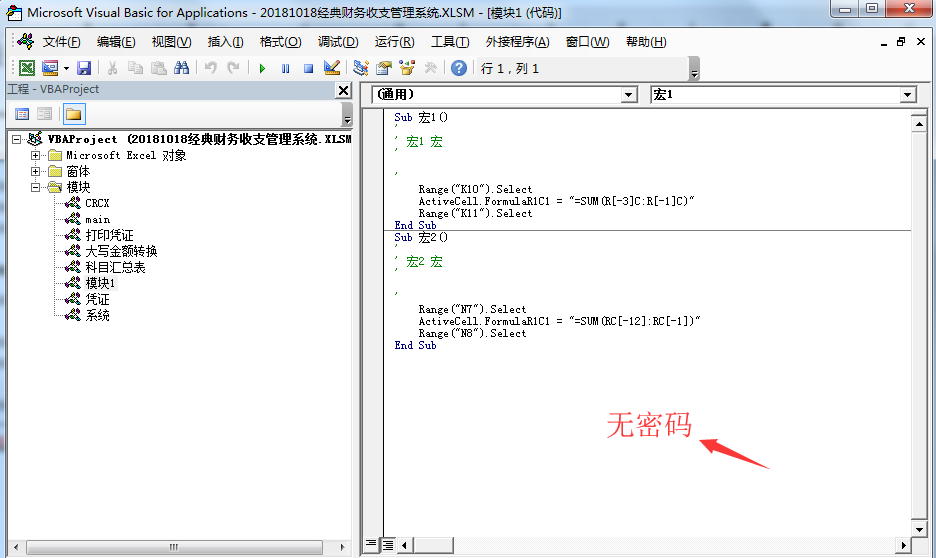Collapse the 模块 folder
936x558 pixels.
tap(35, 187)
